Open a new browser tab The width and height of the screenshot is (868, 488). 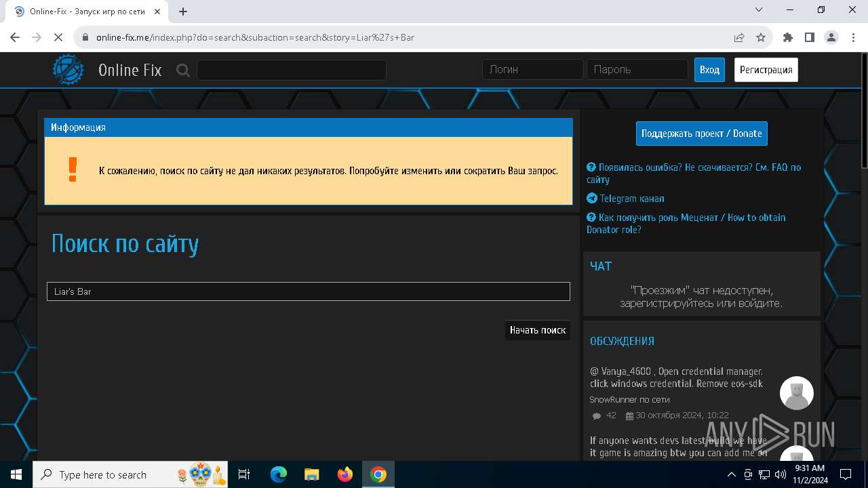click(183, 11)
